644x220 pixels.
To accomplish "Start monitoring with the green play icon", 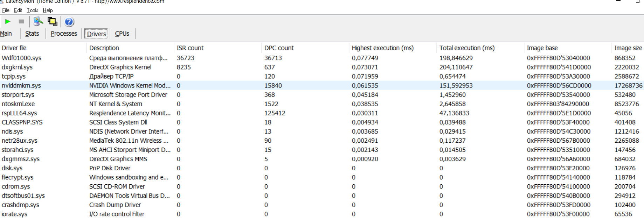I will point(7,22).
